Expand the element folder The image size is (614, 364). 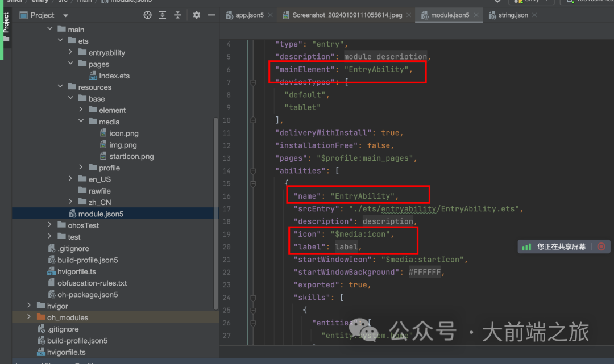point(81,109)
